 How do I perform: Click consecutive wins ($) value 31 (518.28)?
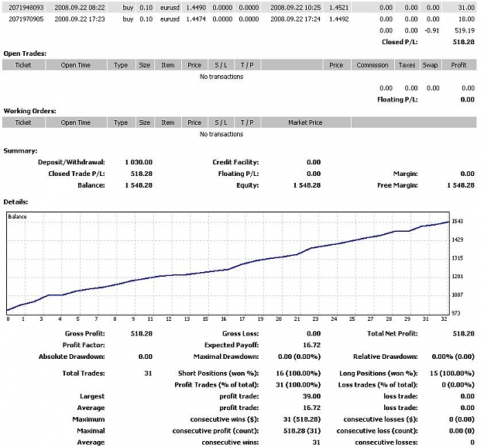click(x=302, y=419)
